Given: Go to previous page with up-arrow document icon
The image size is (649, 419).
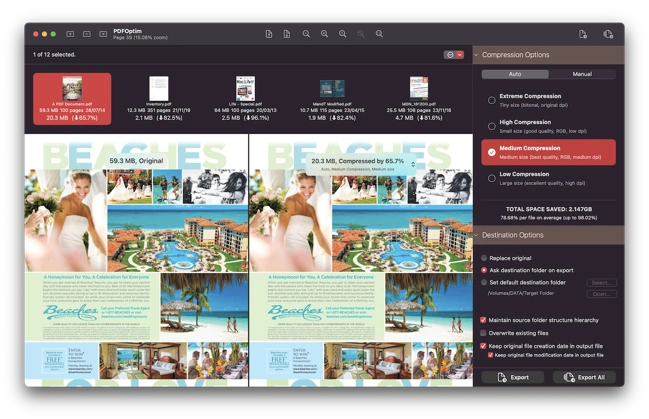Looking at the screenshot, I should (269, 34).
